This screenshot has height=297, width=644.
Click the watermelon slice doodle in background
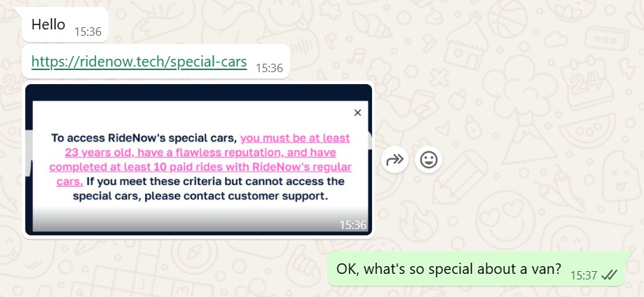coord(588,132)
